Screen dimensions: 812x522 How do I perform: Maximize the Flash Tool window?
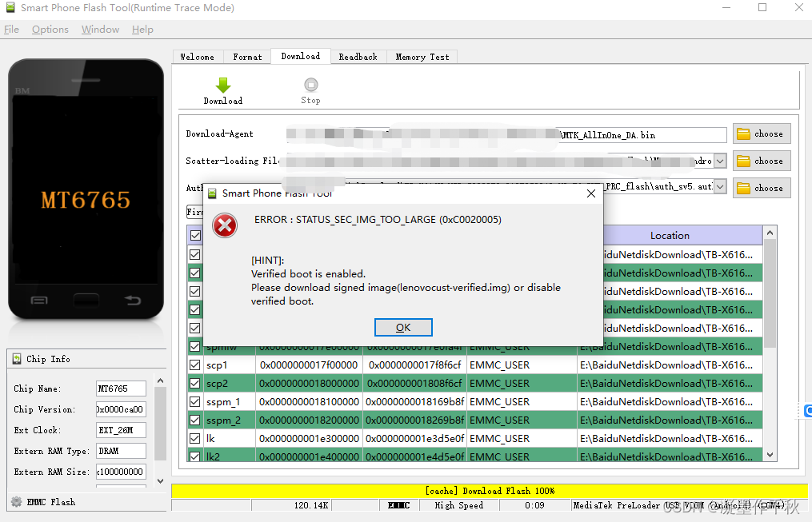coord(762,7)
